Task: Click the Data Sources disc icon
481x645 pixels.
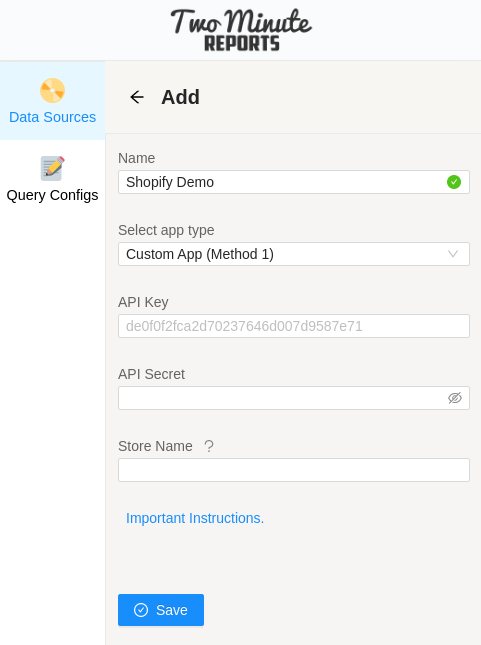Action: (52, 90)
